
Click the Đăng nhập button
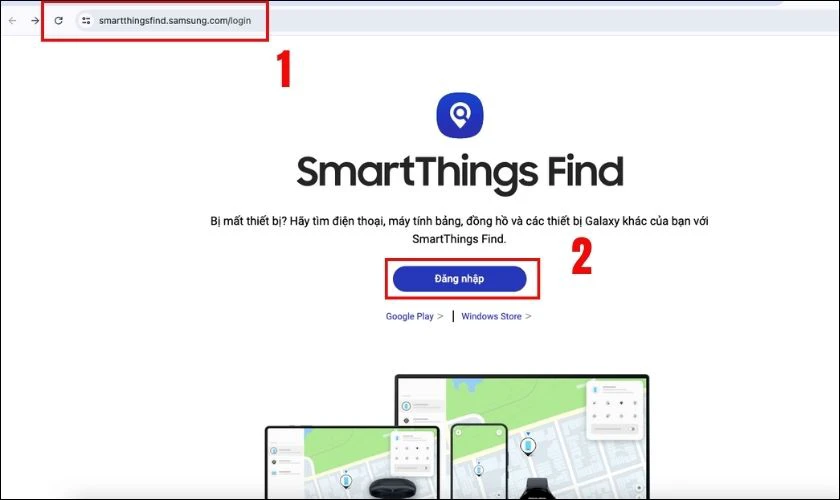point(460,279)
